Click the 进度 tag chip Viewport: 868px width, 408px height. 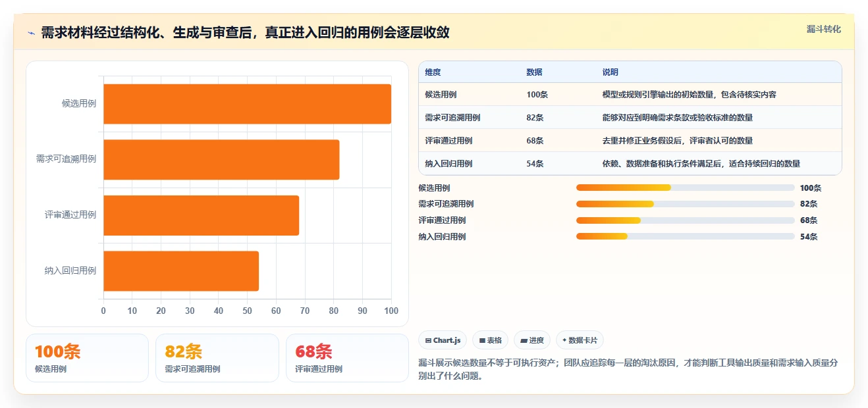532,340
